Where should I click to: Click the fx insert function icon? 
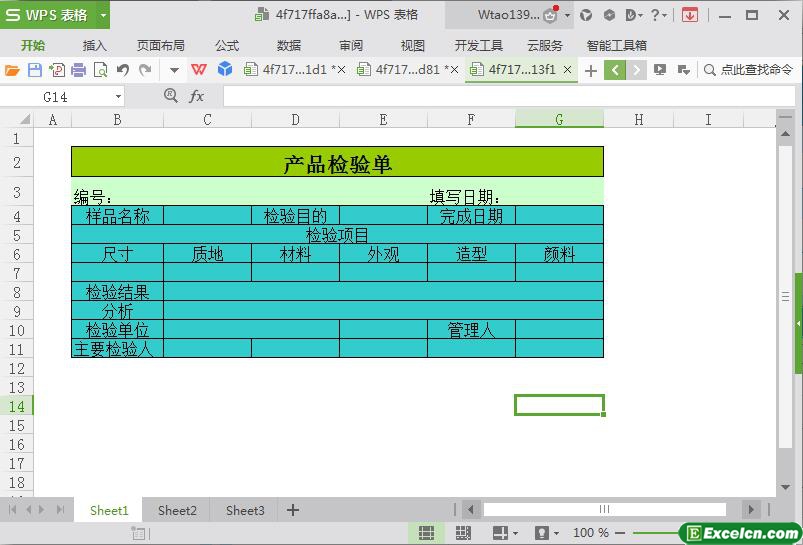(x=197, y=96)
